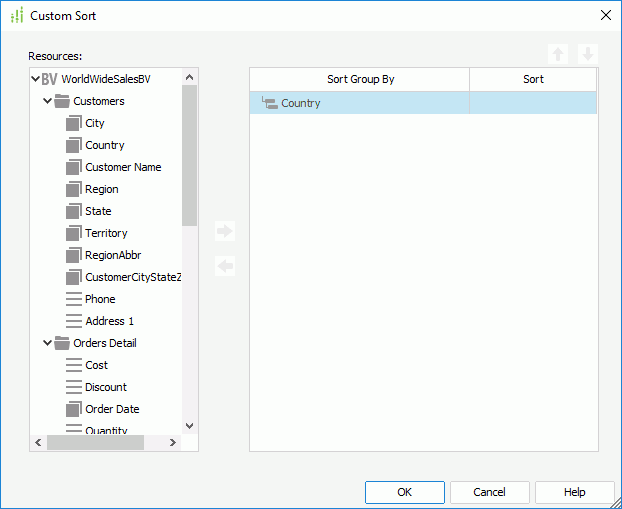Select the Order Date field
Viewport: 622px width, 509px height.
[x=112, y=409]
